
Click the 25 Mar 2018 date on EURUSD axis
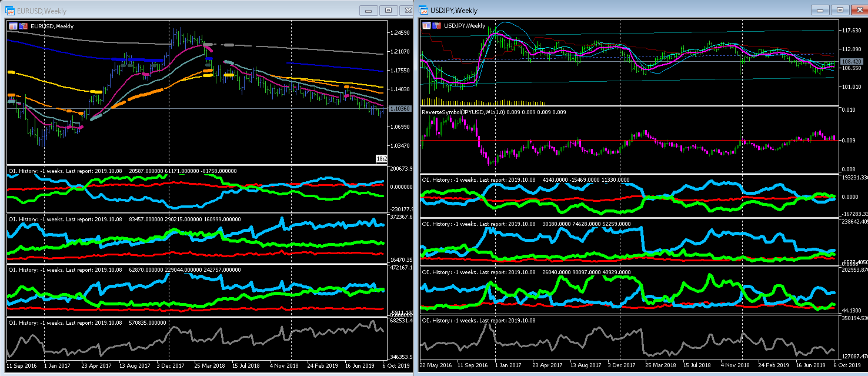click(211, 366)
